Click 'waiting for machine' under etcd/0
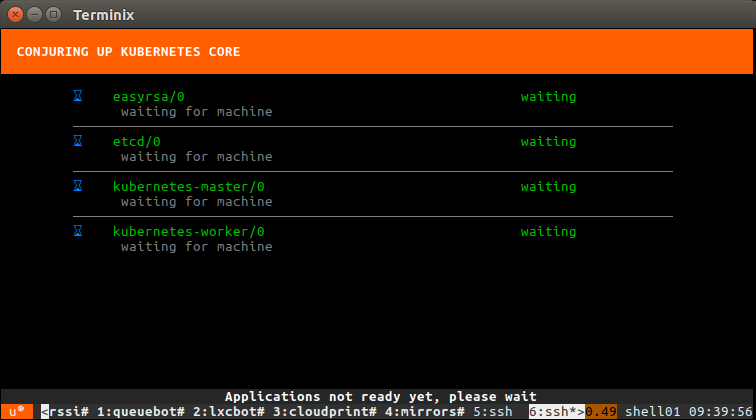 click(197, 157)
